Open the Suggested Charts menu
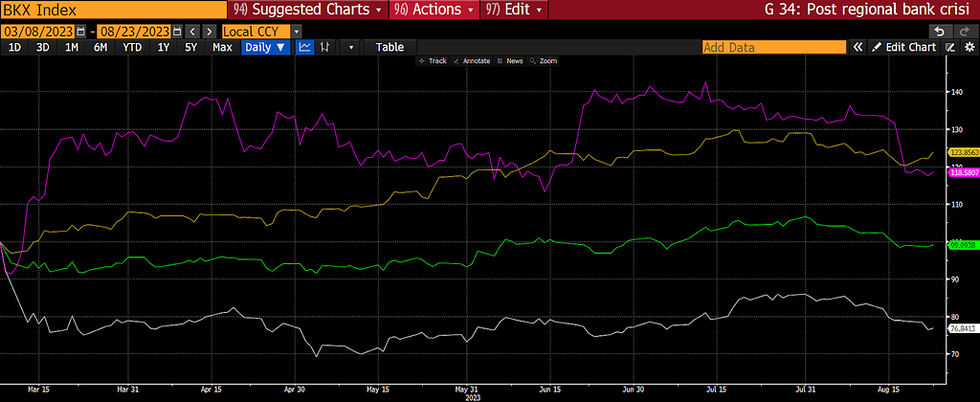This screenshot has width=980, height=402. coord(307,10)
